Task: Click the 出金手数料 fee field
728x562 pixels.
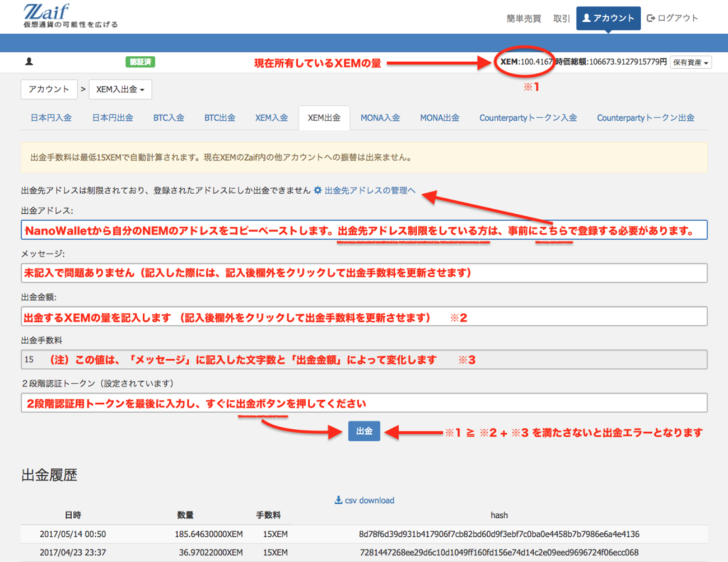Action: coord(364,359)
